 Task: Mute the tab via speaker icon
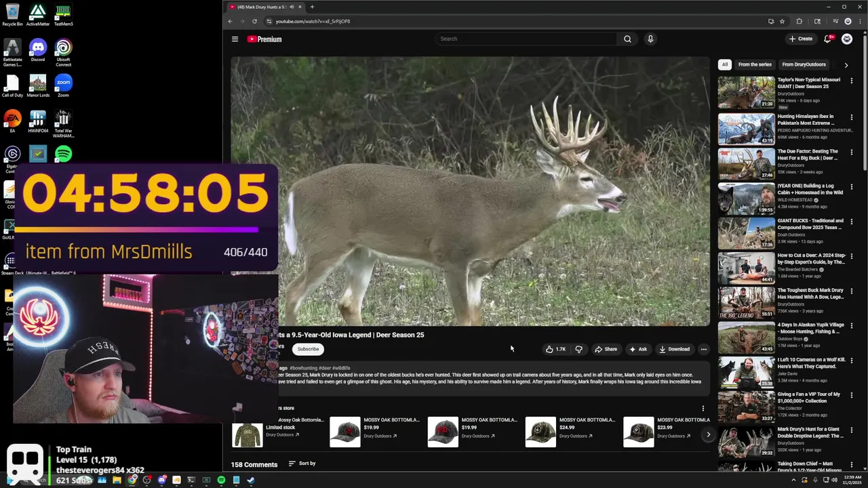[x=292, y=7]
